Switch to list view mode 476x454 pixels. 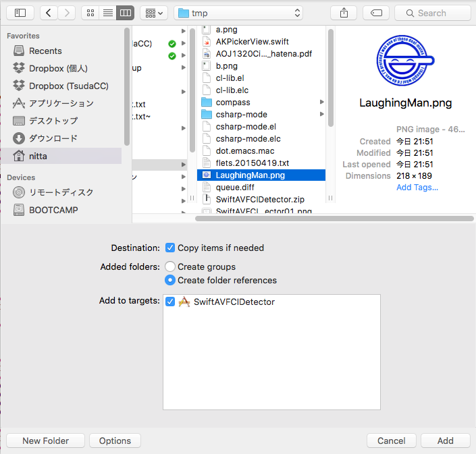(107, 13)
